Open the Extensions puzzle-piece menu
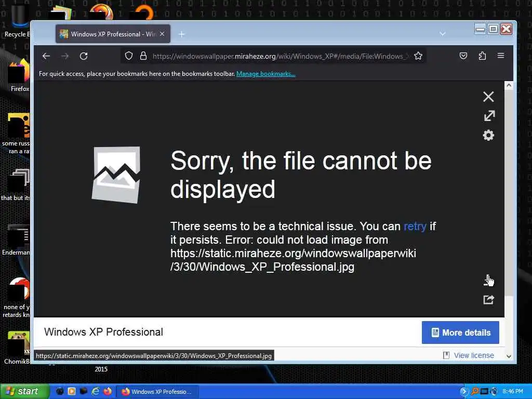 [482, 56]
